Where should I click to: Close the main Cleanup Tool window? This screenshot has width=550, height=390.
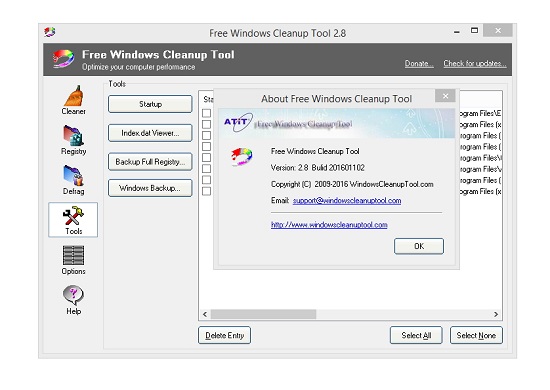click(x=498, y=31)
